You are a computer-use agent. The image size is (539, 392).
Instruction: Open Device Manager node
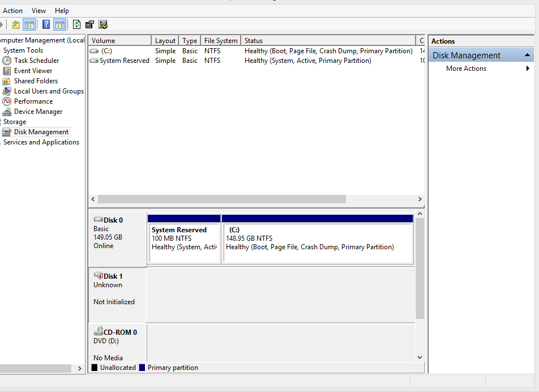(x=38, y=112)
